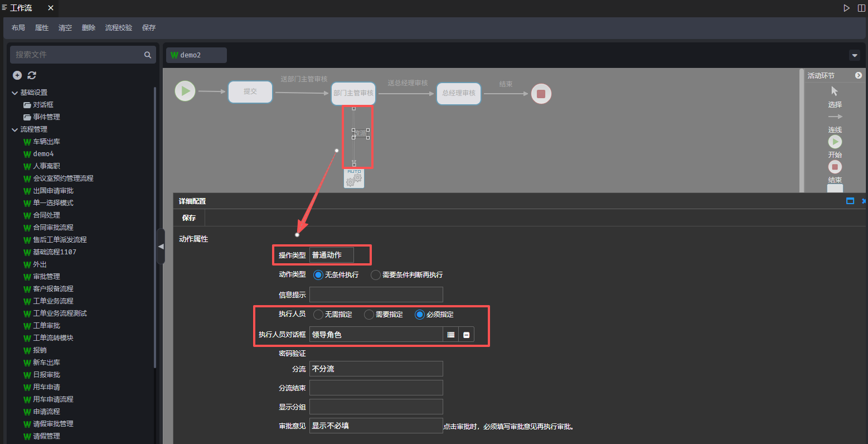
Task: Collapse the 基础设置 tree section
Action: coord(14,93)
